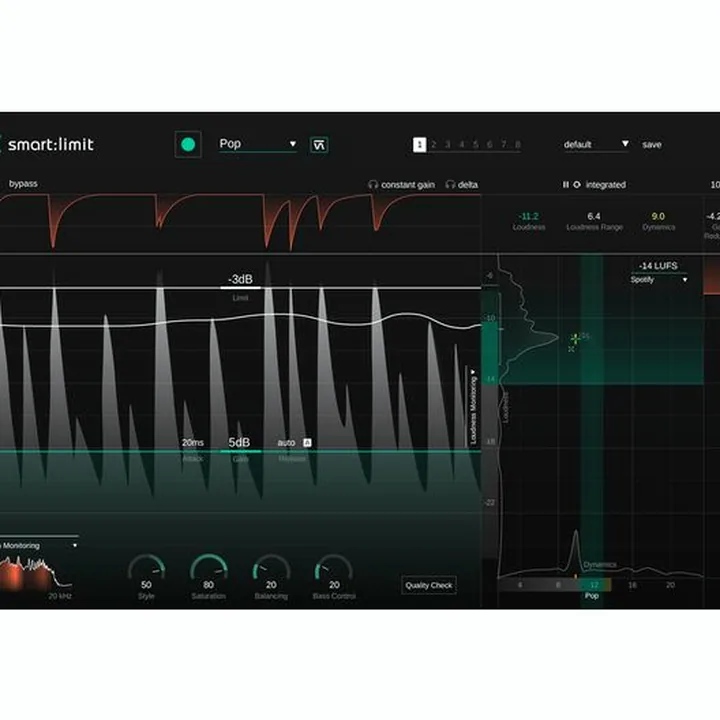
Task: Select state slot 4
Action: pos(462,145)
